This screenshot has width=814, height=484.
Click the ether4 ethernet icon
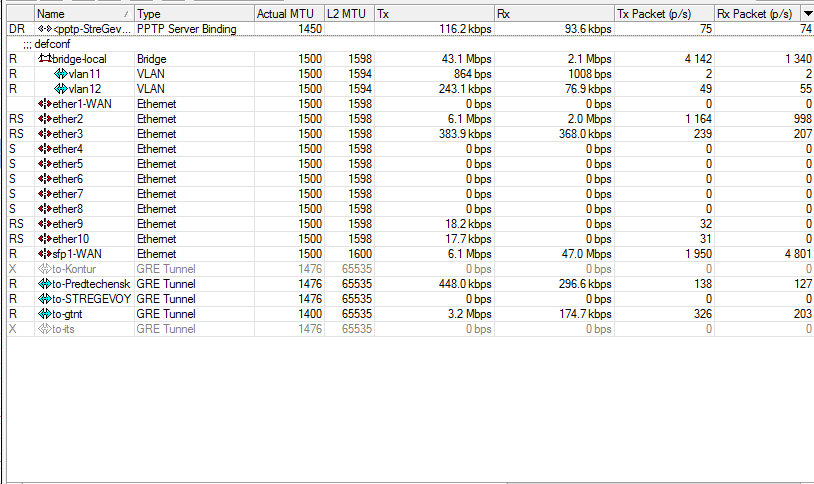coord(45,149)
